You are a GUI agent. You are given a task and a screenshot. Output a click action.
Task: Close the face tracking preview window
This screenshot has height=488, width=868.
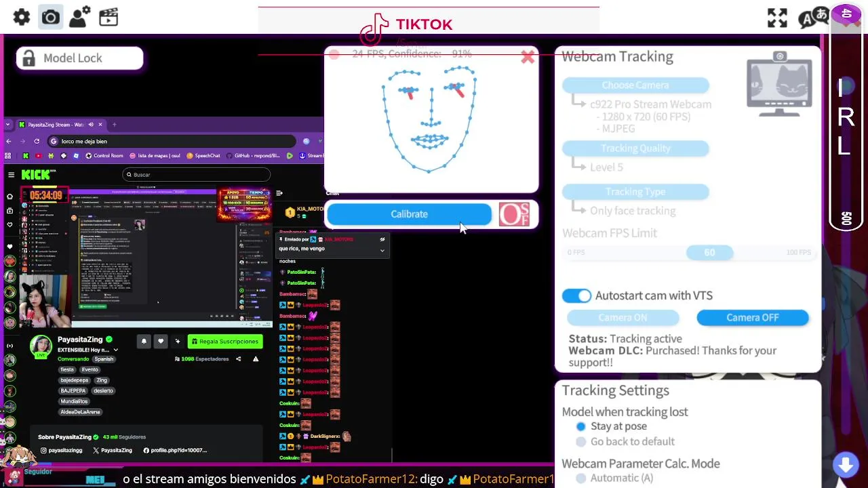(528, 58)
